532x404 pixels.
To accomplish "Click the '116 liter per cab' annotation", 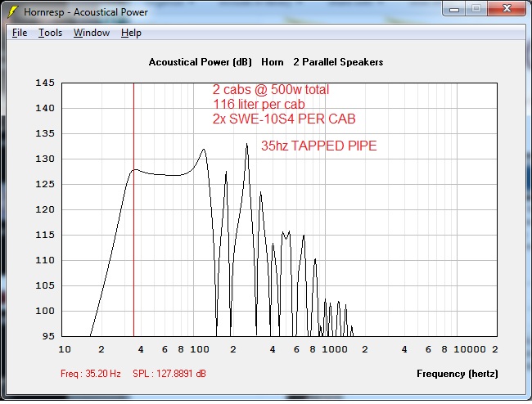I will click(x=259, y=104).
